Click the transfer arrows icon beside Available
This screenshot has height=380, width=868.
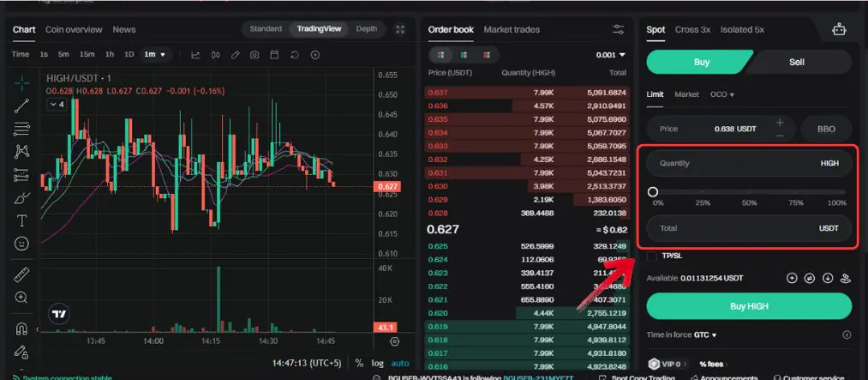pyautogui.click(x=810, y=278)
